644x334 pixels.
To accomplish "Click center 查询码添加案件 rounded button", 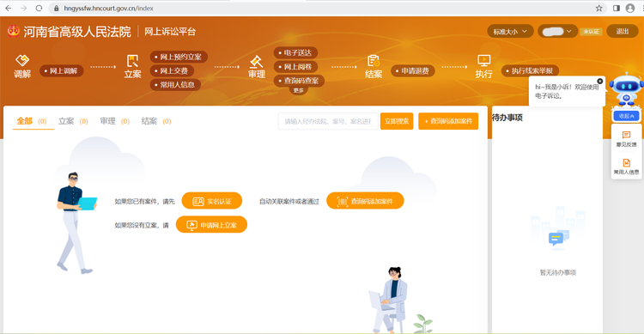I will click(365, 201).
